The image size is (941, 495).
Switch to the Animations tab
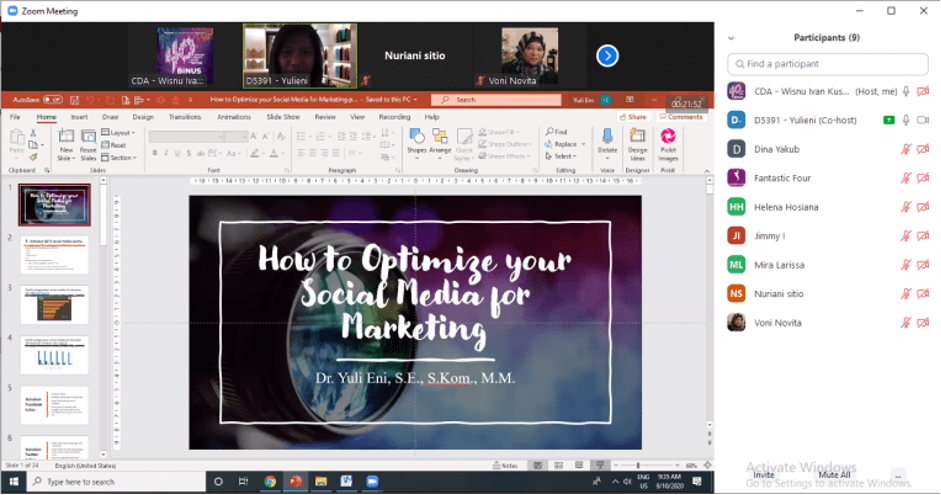pyautogui.click(x=233, y=117)
